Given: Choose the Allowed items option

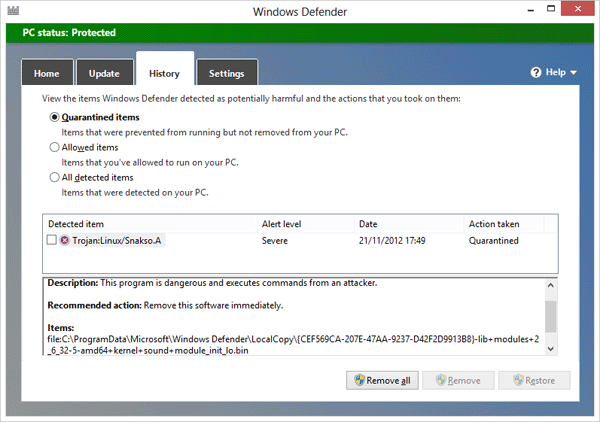Looking at the screenshot, I should (x=54, y=147).
